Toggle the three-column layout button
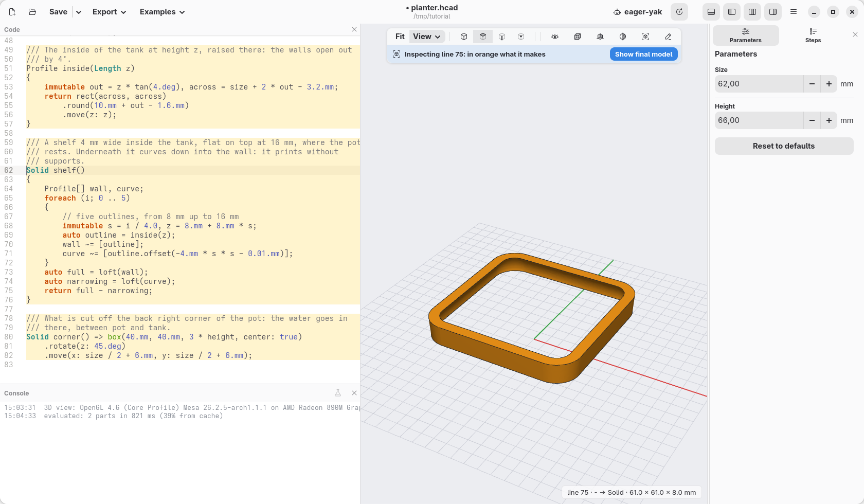The width and height of the screenshot is (864, 504). [x=752, y=12]
